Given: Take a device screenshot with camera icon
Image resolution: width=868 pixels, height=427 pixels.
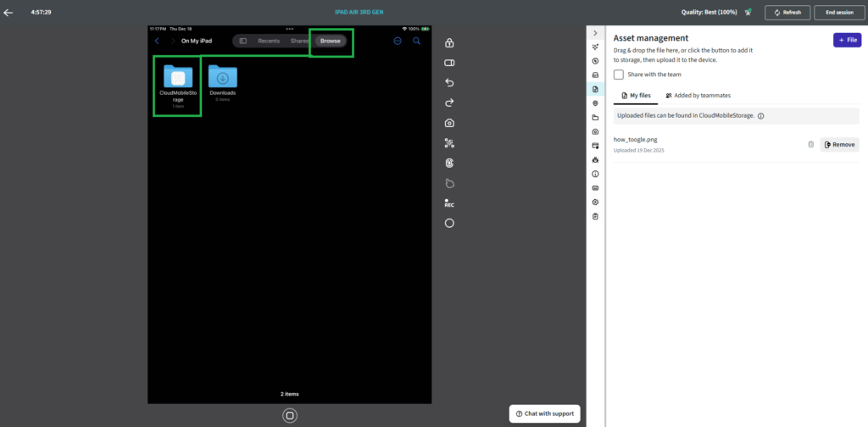Looking at the screenshot, I should 449,123.
